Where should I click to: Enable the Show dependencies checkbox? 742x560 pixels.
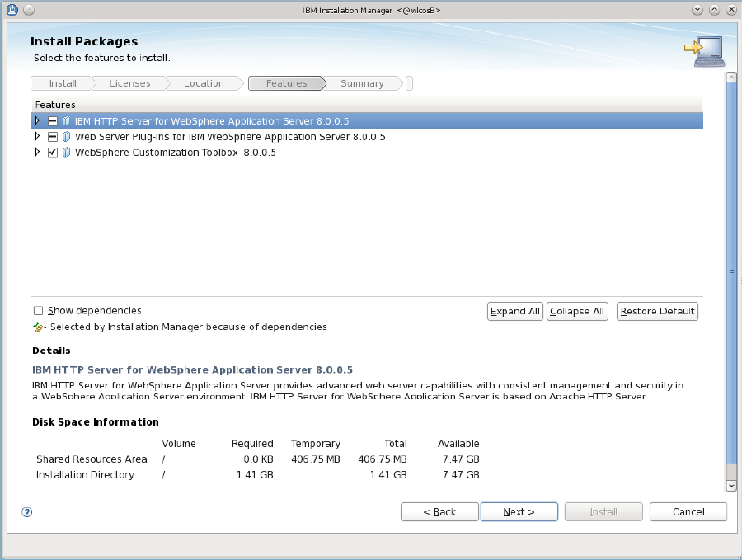[x=38, y=311]
